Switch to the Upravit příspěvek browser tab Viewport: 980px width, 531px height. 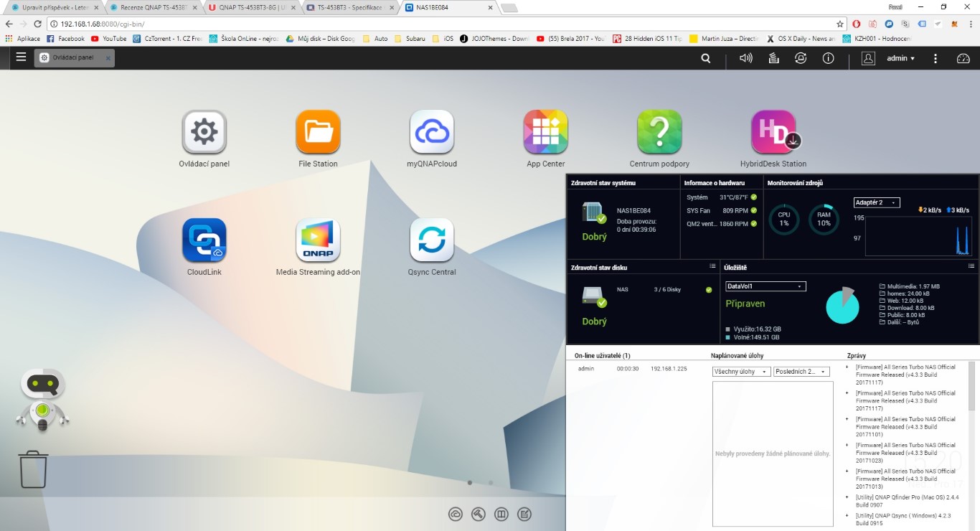click(x=55, y=7)
